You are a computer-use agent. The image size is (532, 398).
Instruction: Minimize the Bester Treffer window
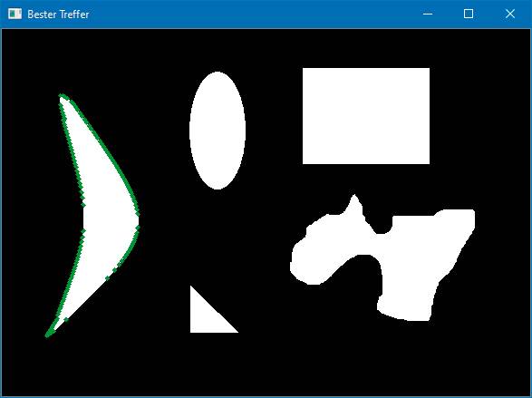428,14
